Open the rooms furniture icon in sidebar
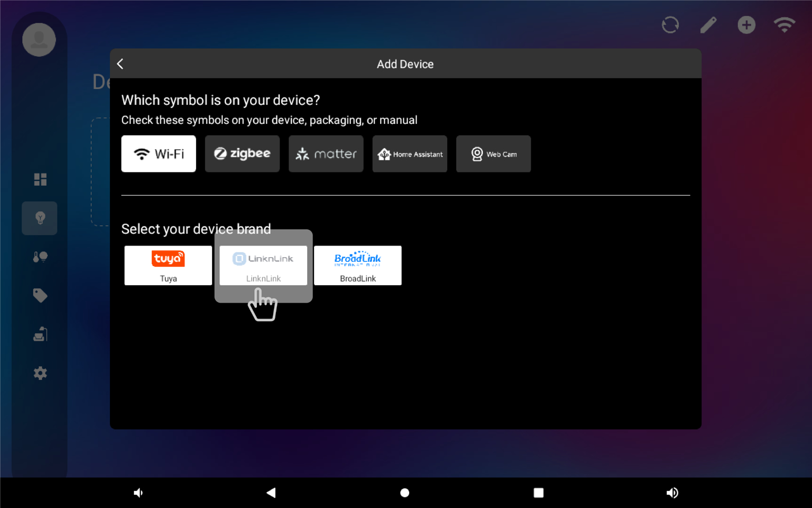 point(40,334)
